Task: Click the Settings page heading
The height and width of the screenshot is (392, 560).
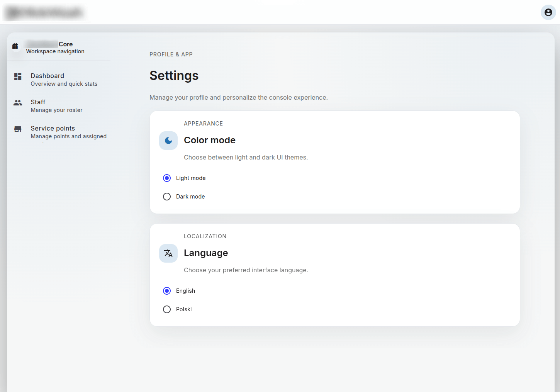Action: (x=174, y=76)
